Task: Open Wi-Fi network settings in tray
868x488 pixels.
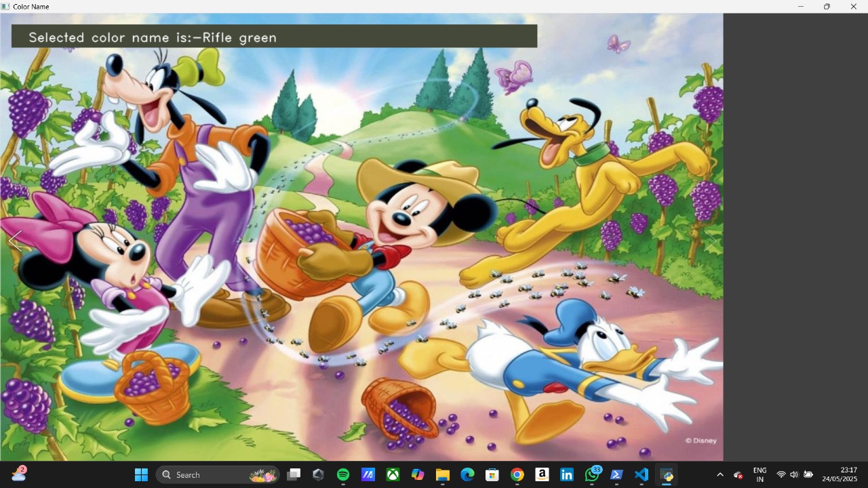Action: (x=781, y=474)
